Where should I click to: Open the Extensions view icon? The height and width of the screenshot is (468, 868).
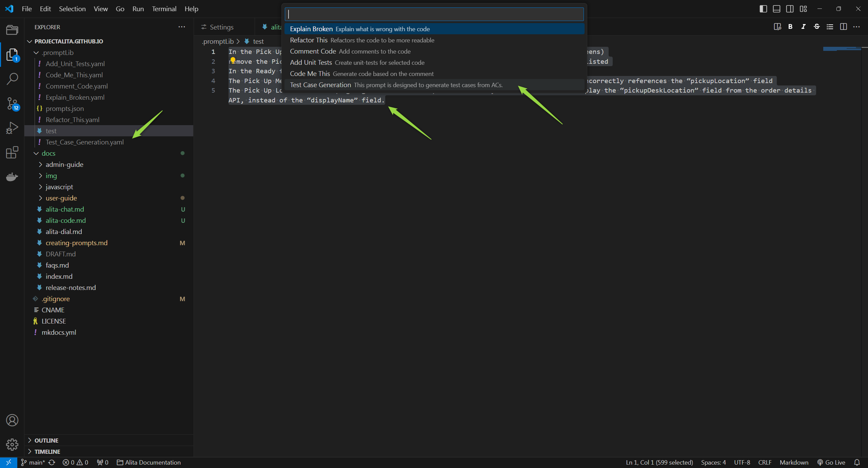click(12, 152)
